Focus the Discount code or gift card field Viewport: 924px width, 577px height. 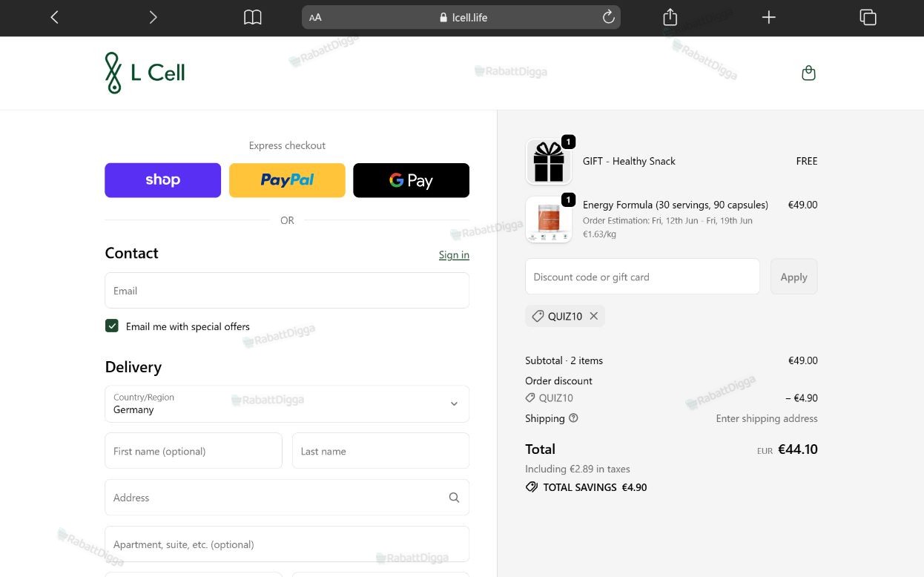pos(642,277)
